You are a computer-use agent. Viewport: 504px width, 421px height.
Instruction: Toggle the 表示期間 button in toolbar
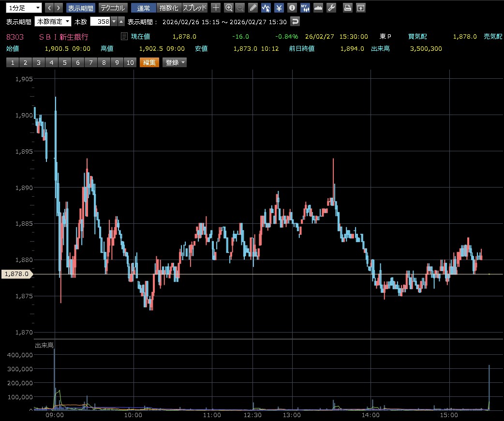pyautogui.click(x=80, y=8)
